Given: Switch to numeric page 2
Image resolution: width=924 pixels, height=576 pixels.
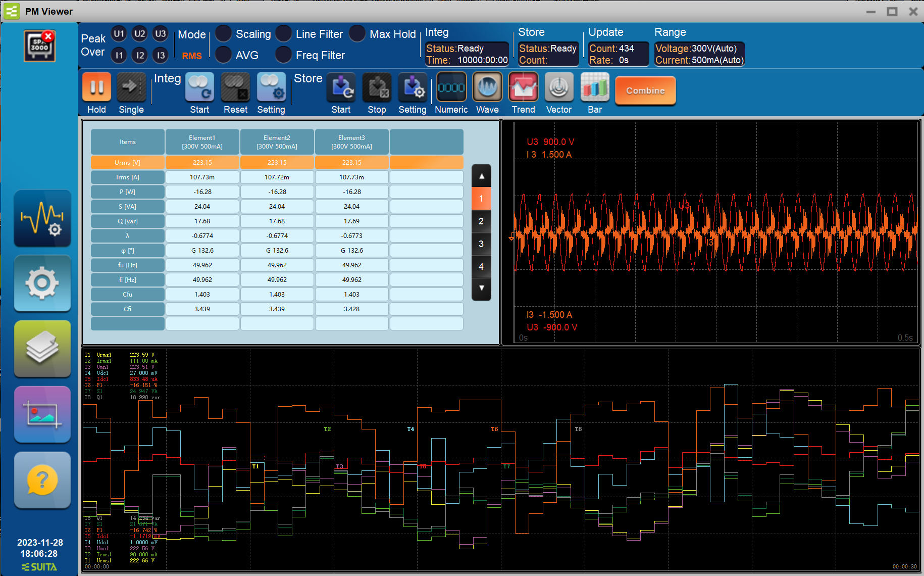Looking at the screenshot, I should (x=481, y=221).
